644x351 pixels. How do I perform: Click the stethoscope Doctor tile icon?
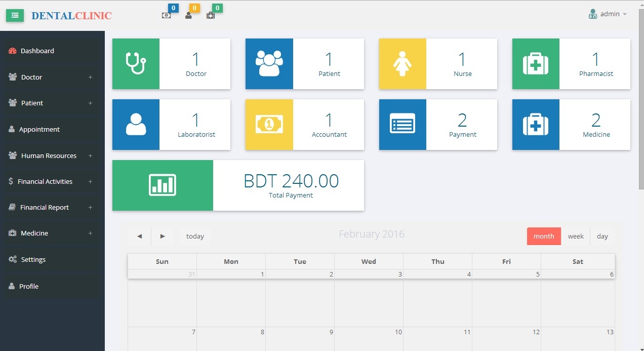click(136, 64)
